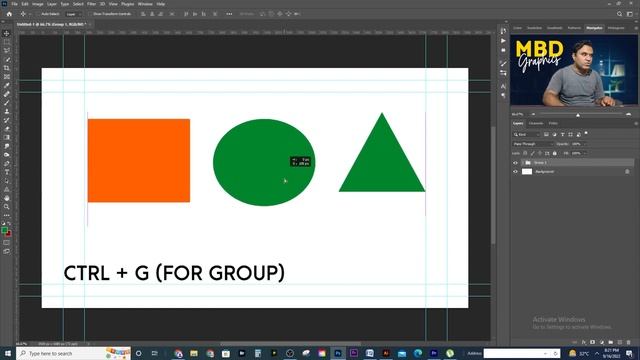The image size is (640, 360).
Task: Select the Magic Wand tool
Action: pos(7,60)
